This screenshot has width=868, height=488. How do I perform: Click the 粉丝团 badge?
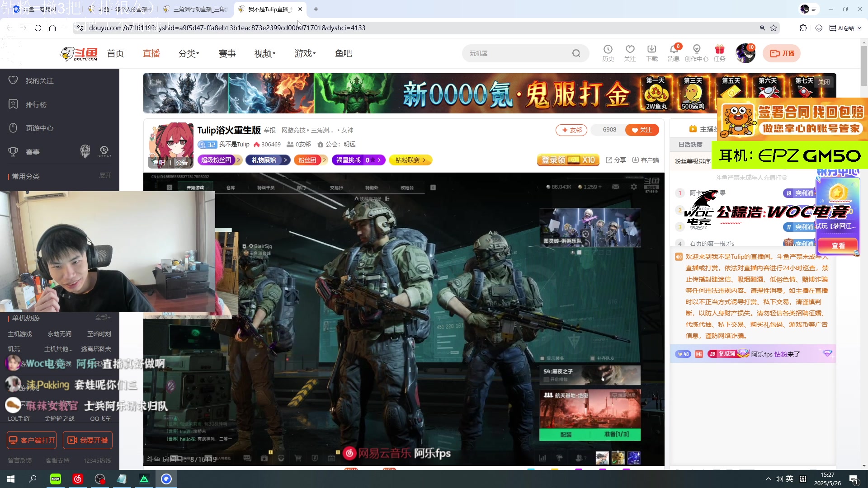point(310,160)
